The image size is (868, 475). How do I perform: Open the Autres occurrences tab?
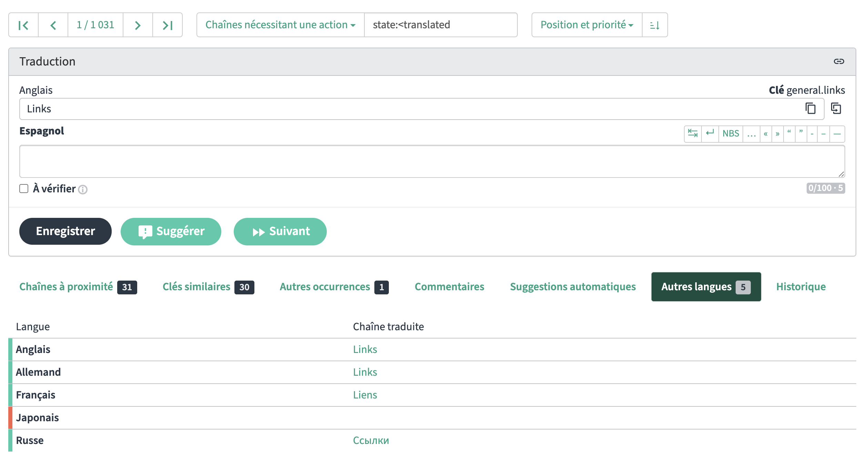(x=334, y=287)
